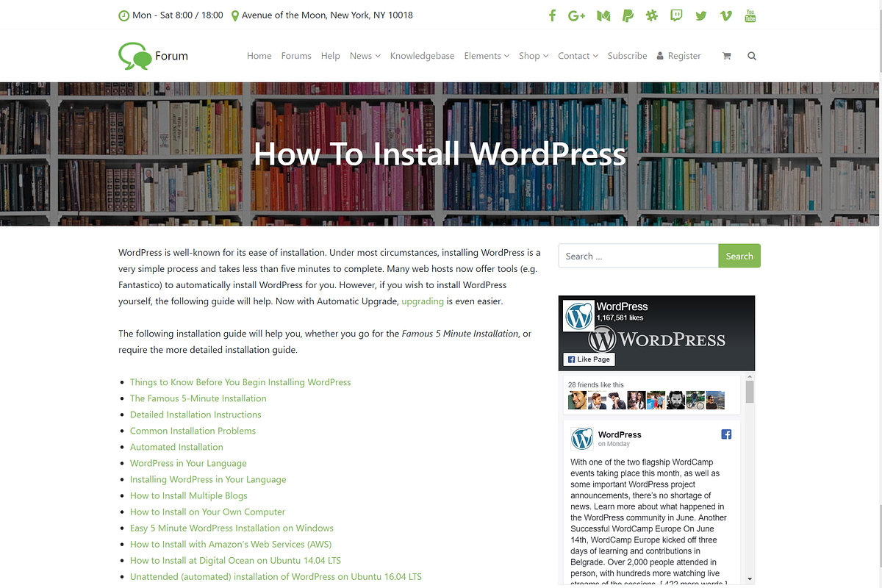882x588 pixels.
Task: Open 'The Famous 5-Minute Installation' link
Action: coord(198,398)
